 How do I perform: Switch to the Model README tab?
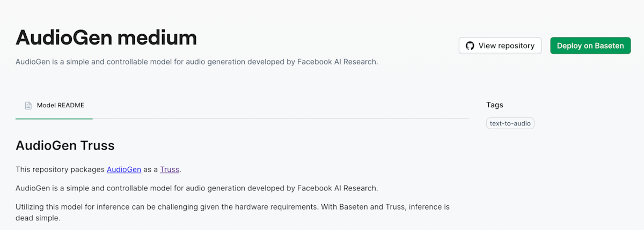click(x=54, y=106)
